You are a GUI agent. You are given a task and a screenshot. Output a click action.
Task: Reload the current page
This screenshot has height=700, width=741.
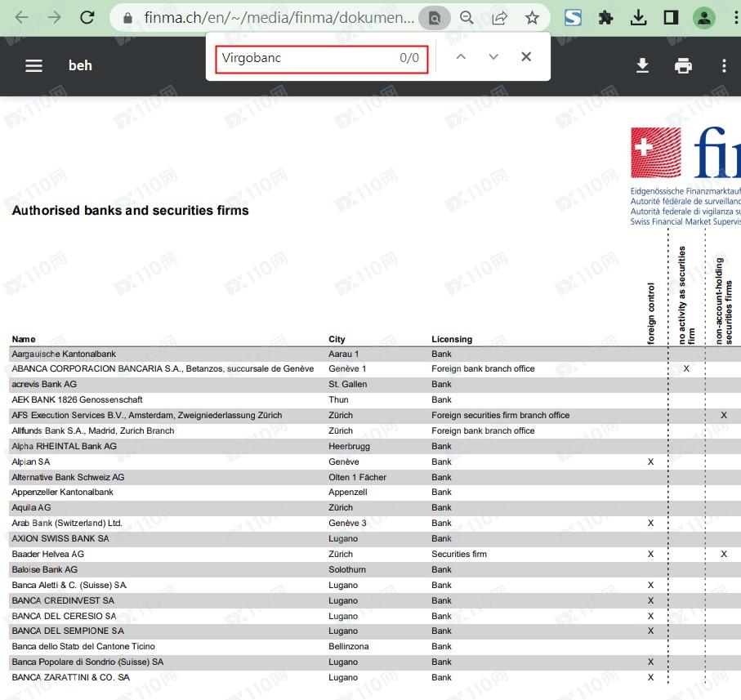point(87,17)
